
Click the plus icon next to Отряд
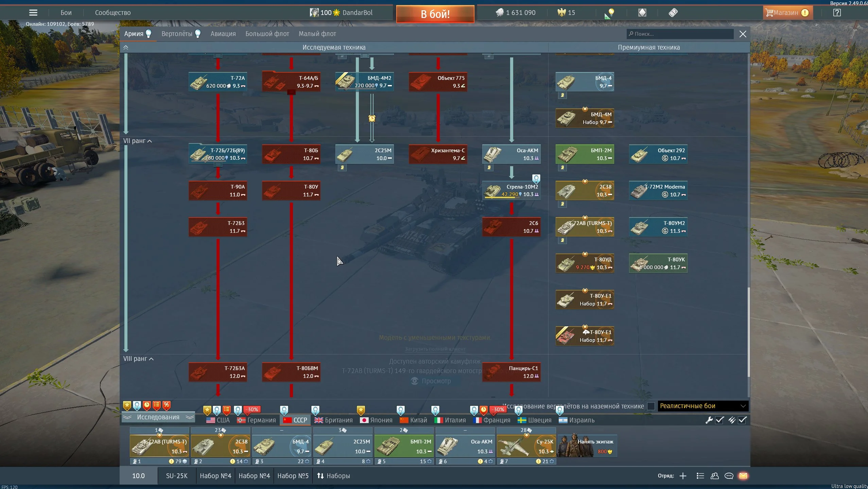(683, 476)
